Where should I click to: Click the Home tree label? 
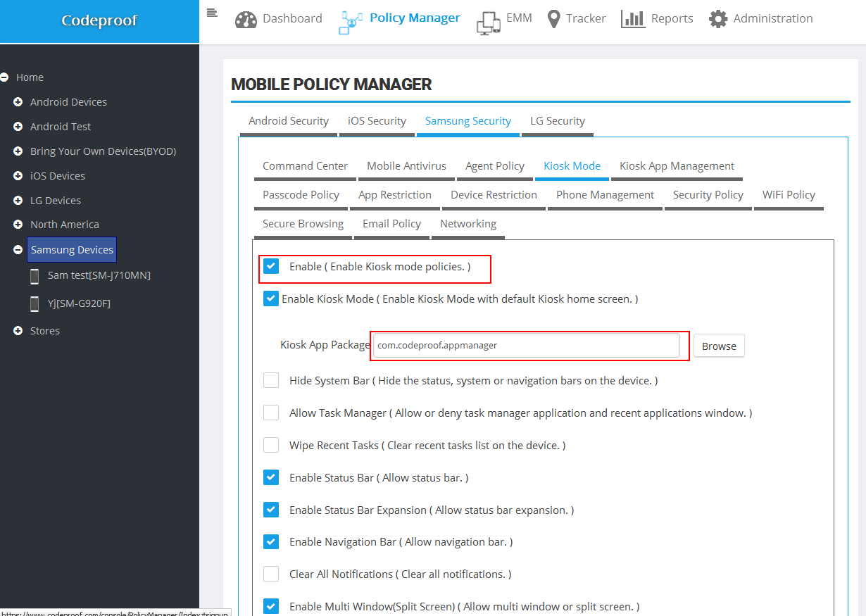click(30, 77)
